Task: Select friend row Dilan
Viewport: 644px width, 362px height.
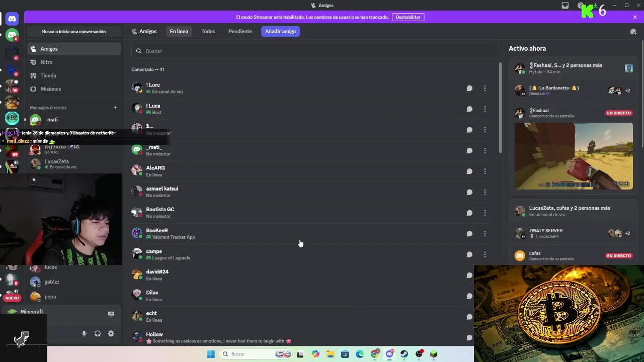Action: [x=311, y=296]
